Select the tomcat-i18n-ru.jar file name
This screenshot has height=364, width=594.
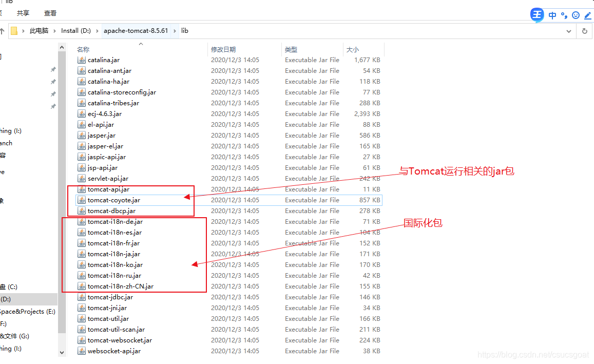coord(114,276)
